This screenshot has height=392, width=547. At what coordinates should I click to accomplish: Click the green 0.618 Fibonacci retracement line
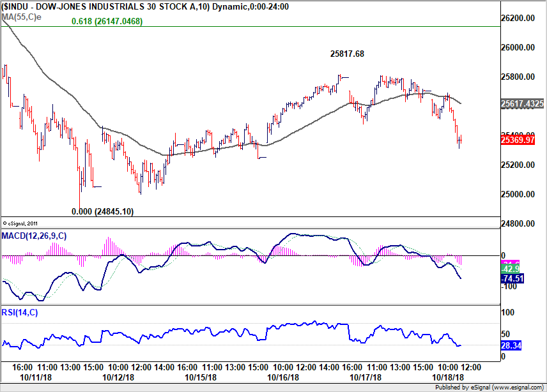tap(250, 26)
